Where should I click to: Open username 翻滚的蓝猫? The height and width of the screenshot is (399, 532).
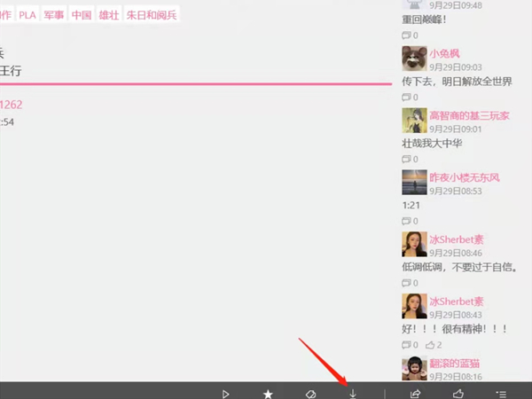coord(454,364)
